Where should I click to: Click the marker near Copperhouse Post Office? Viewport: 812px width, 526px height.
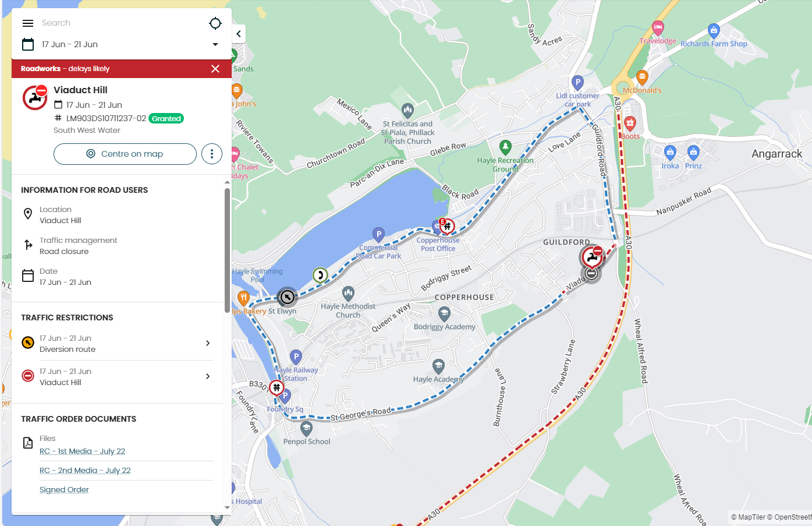pos(446,226)
